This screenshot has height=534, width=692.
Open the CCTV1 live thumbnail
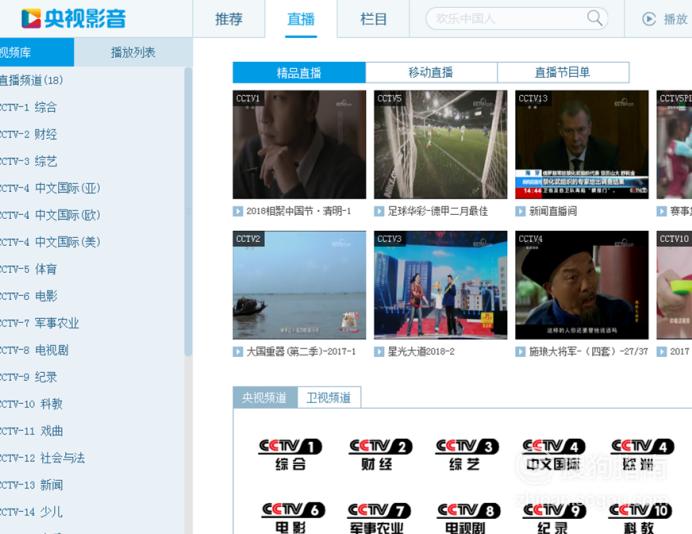tap(299, 144)
